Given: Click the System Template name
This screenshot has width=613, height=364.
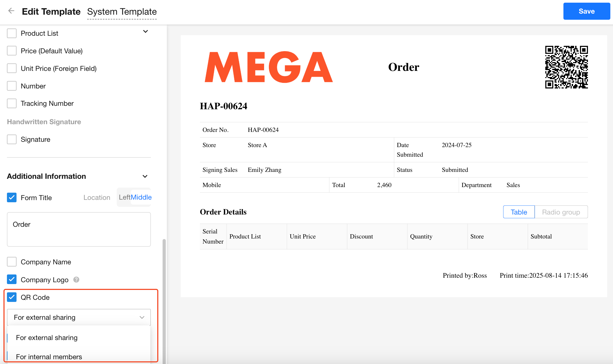Looking at the screenshot, I should click(122, 12).
